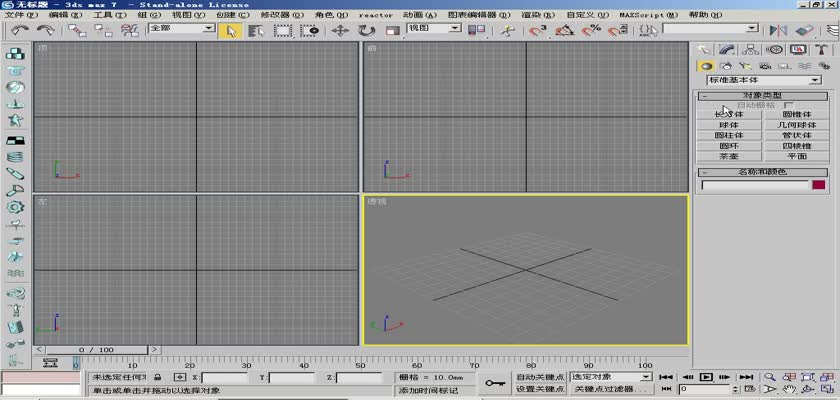The height and width of the screenshot is (400, 840).
Task: Open the 标准基本体 category dropdown
Action: 815,80
